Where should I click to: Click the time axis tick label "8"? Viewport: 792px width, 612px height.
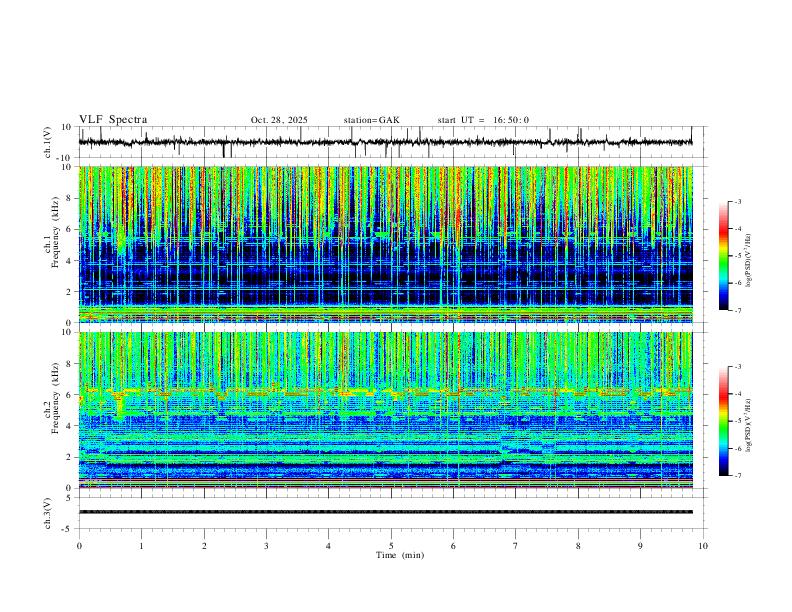click(578, 546)
